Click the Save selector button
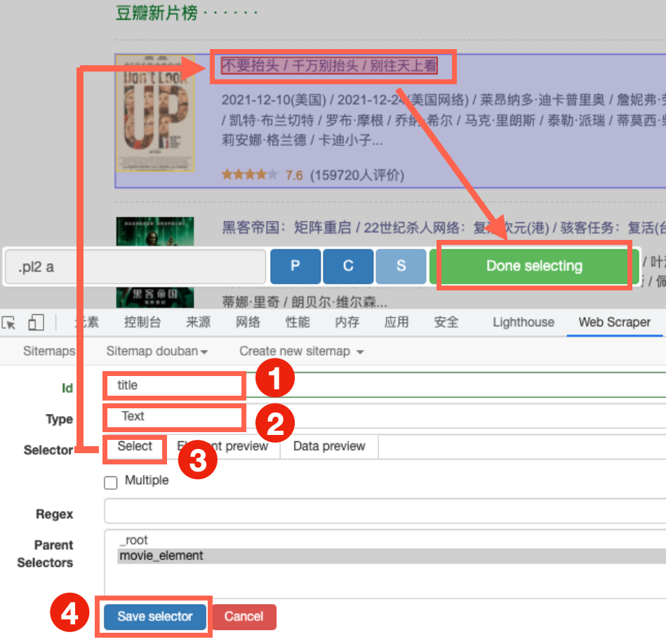666x644 pixels. click(154, 617)
